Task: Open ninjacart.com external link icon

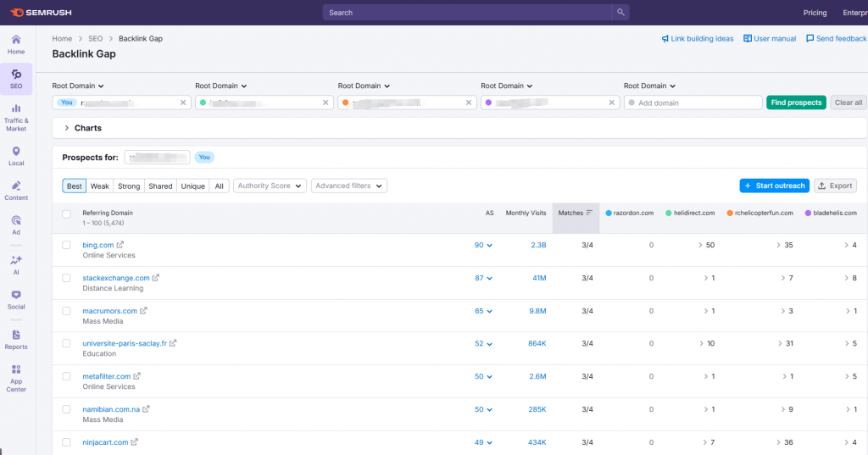Action: [135, 442]
